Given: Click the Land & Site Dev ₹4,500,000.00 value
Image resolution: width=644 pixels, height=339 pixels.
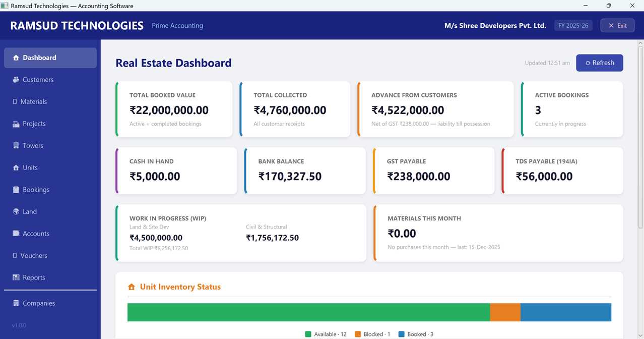Looking at the screenshot, I should (x=156, y=238).
